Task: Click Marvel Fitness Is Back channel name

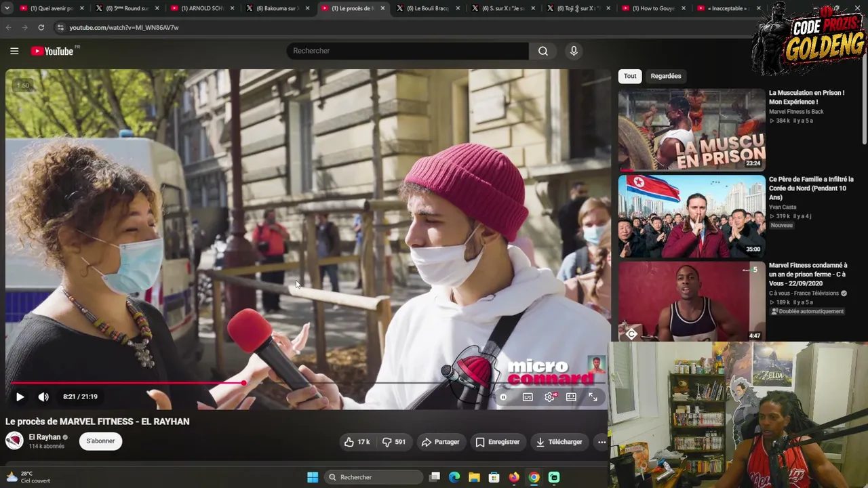Action: pos(796,112)
